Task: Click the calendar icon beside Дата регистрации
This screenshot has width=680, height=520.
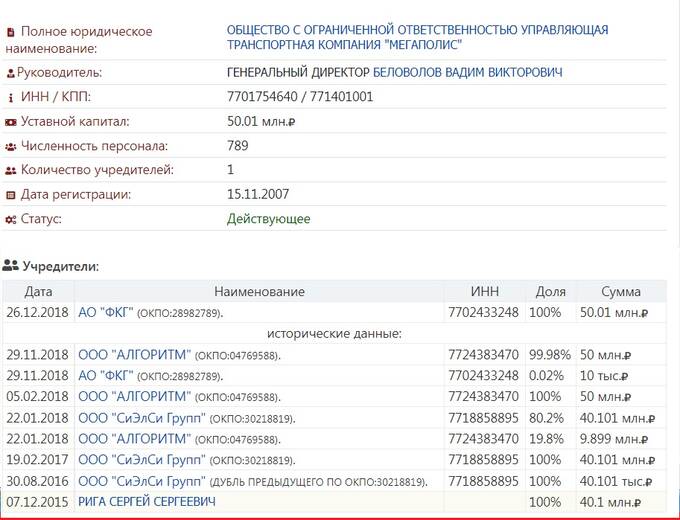Action: (10, 195)
